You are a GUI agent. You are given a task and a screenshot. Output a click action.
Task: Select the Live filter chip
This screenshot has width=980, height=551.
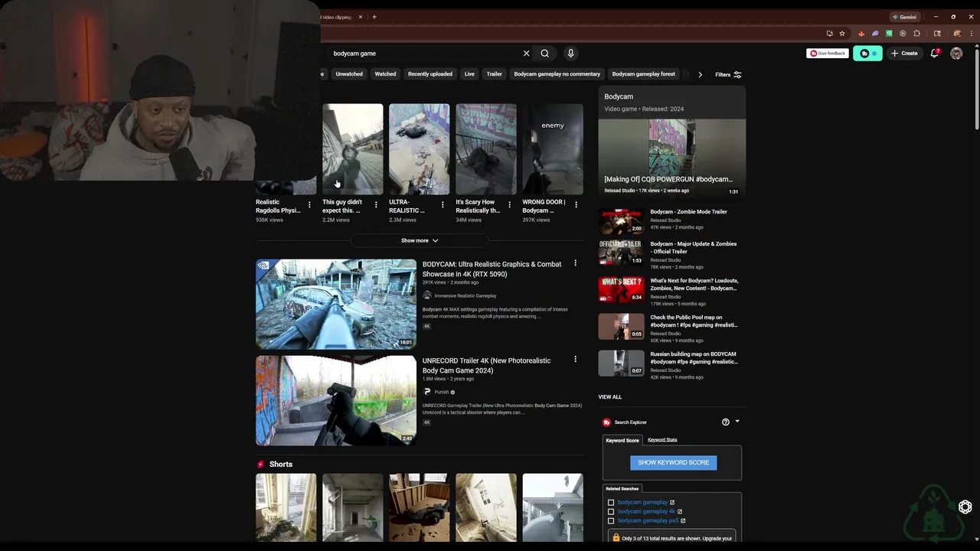click(x=469, y=74)
